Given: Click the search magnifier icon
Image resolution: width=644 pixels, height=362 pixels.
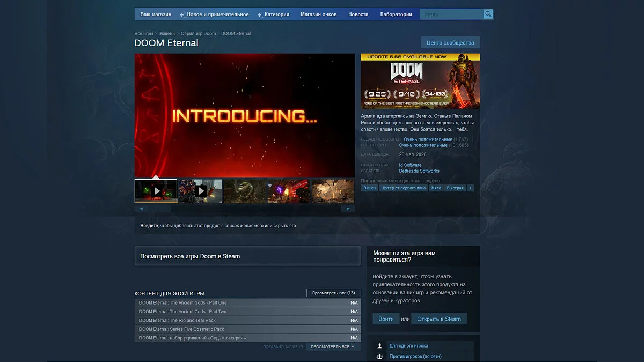Looking at the screenshot, I should tap(488, 14).
